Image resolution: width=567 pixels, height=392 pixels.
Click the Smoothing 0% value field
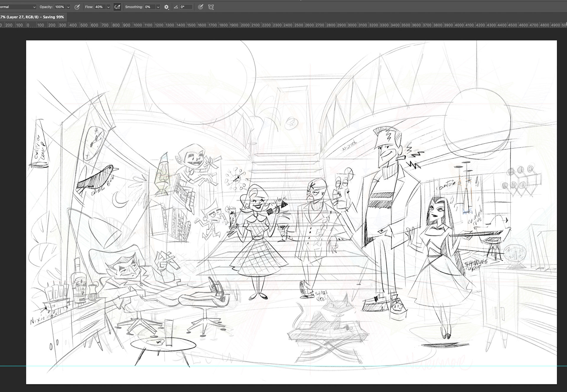coord(149,7)
